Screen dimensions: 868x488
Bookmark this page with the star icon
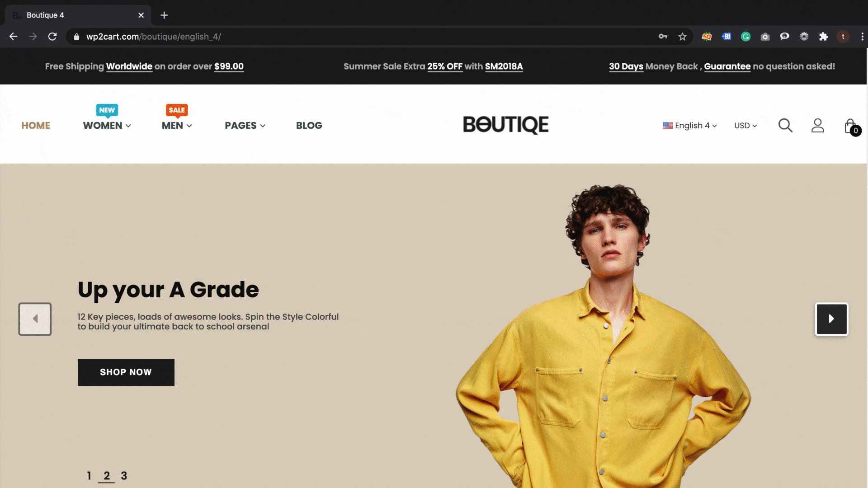[682, 37]
